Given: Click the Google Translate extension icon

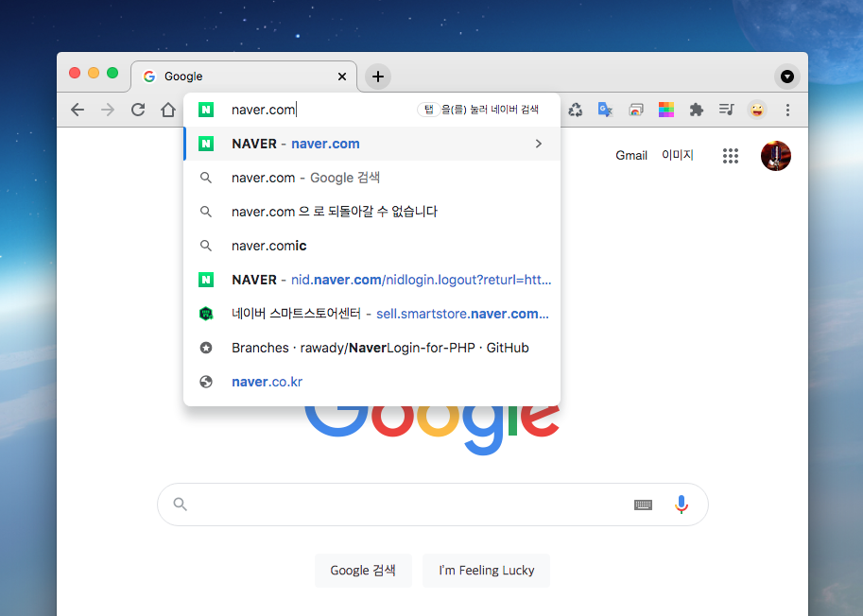Looking at the screenshot, I should (605, 110).
